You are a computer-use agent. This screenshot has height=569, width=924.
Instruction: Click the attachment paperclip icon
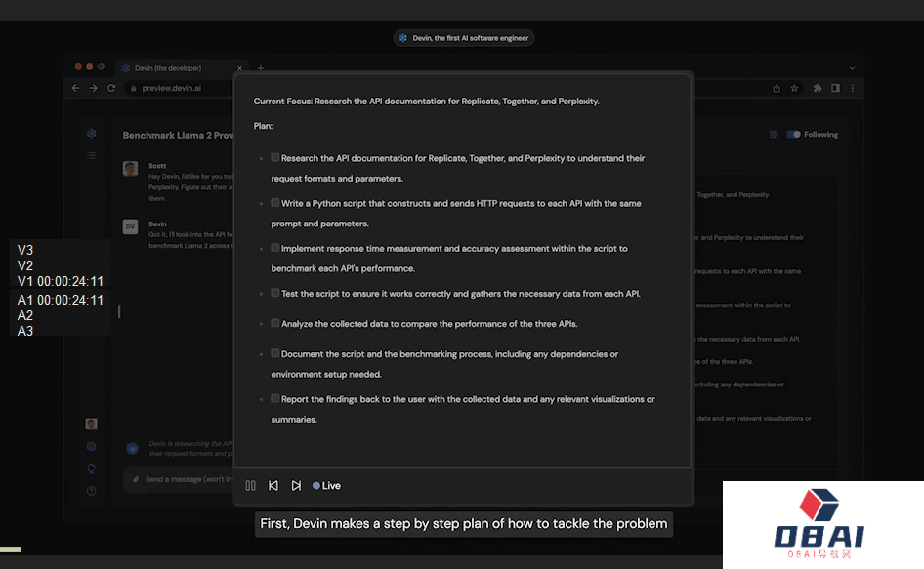pos(135,479)
